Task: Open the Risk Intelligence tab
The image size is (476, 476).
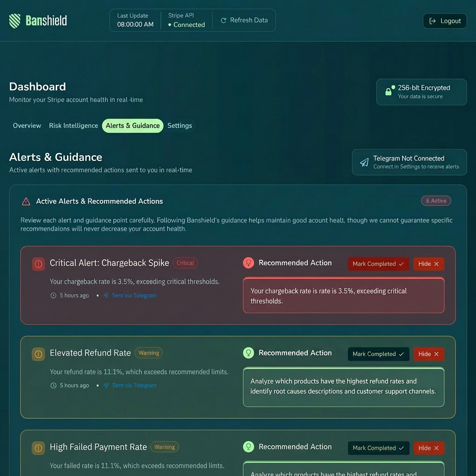Action: coord(73,126)
